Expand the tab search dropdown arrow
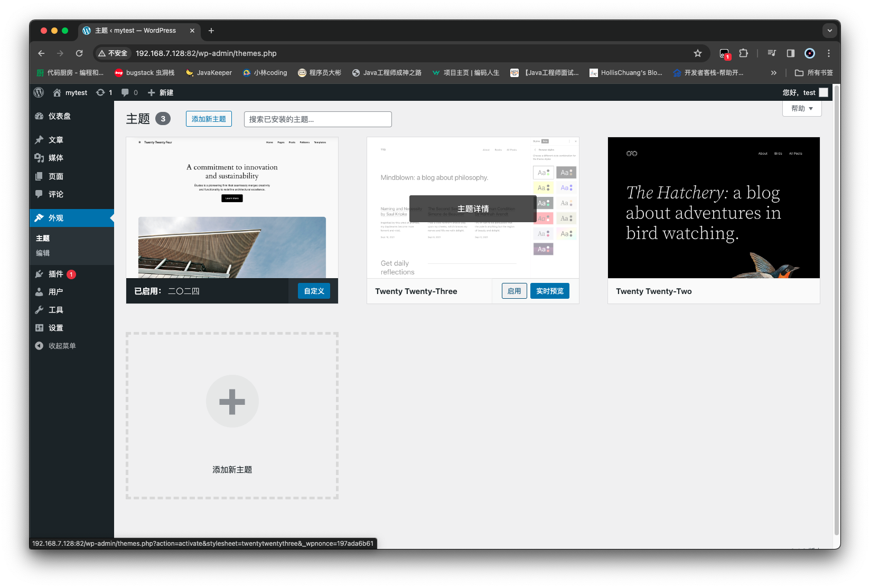Image resolution: width=870 pixels, height=588 pixels. 830,31
